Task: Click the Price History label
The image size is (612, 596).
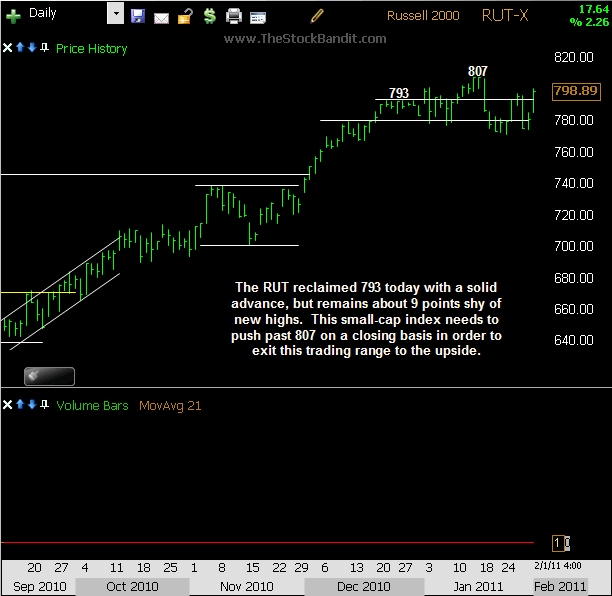Action: pos(91,48)
